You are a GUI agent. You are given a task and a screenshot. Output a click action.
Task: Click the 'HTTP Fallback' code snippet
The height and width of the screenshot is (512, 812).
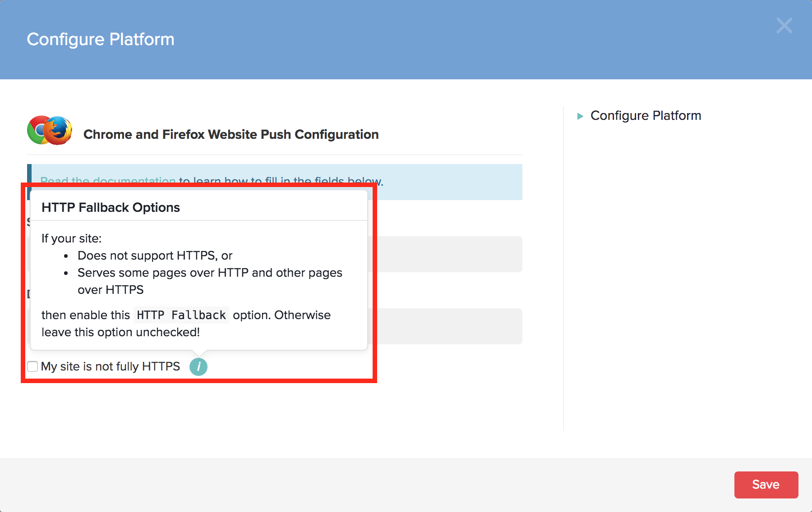181,315
